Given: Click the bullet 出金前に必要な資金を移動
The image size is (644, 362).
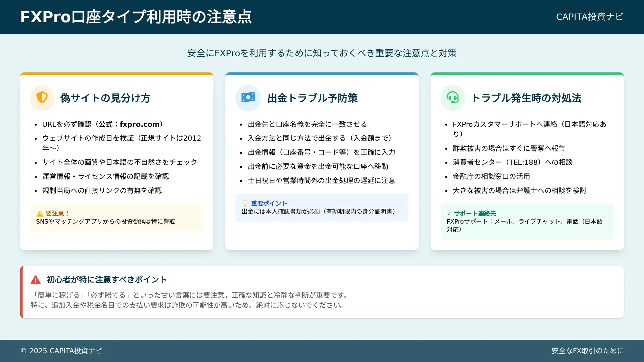Looking at the screenshot, I should point(318,166).
